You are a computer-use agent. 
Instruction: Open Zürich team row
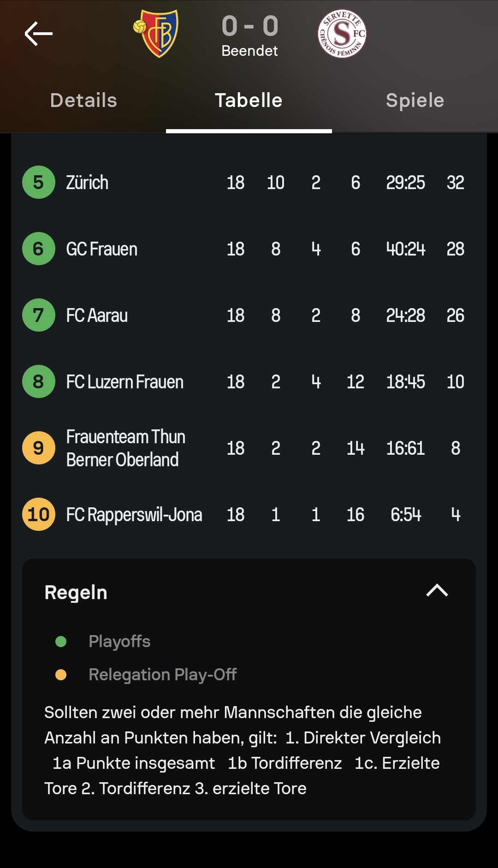(87, 183)
